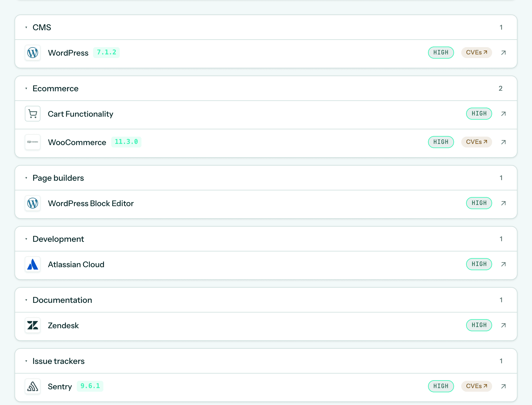Screen dimensions: 532x405
Task: Collapse the Page builders section
Action: (x=26, y=178)
